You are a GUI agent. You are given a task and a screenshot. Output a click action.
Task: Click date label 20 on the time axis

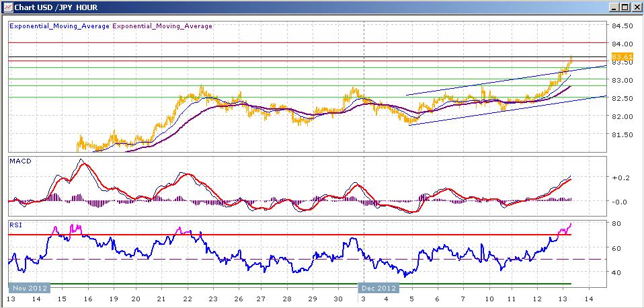[x=136, y=299]
